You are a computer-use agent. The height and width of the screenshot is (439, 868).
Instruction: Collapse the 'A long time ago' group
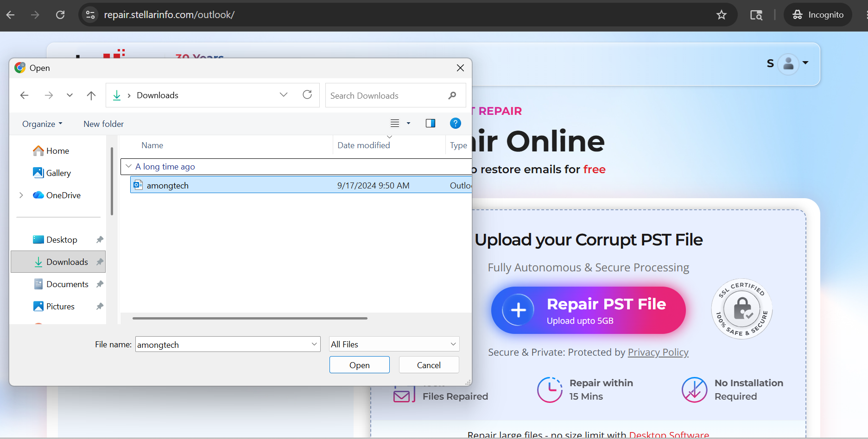[129, 166]
